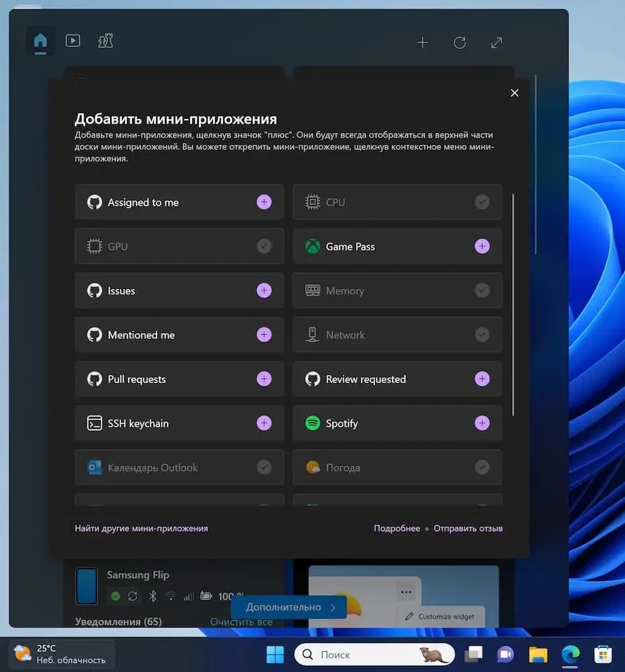Viewport: 625px width, 672px height.
Task: Open the games chess piece tab
Action: [106, 41]
